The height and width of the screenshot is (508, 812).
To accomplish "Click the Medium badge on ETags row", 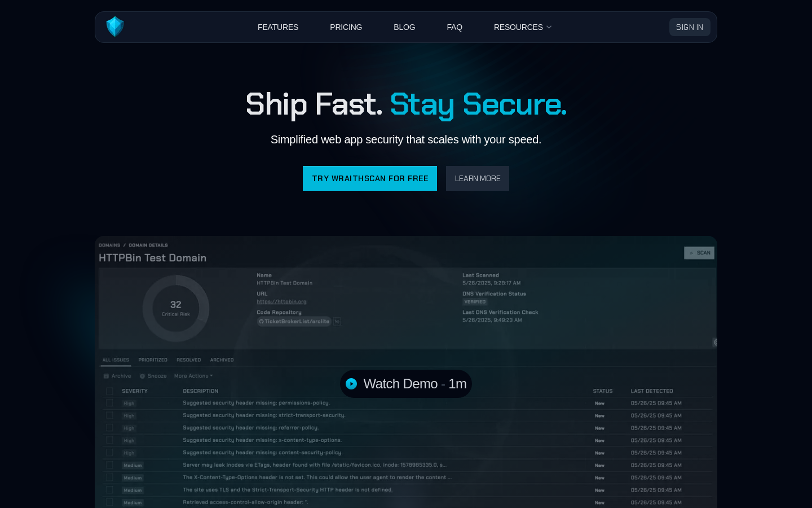I will tap(133, 466).
